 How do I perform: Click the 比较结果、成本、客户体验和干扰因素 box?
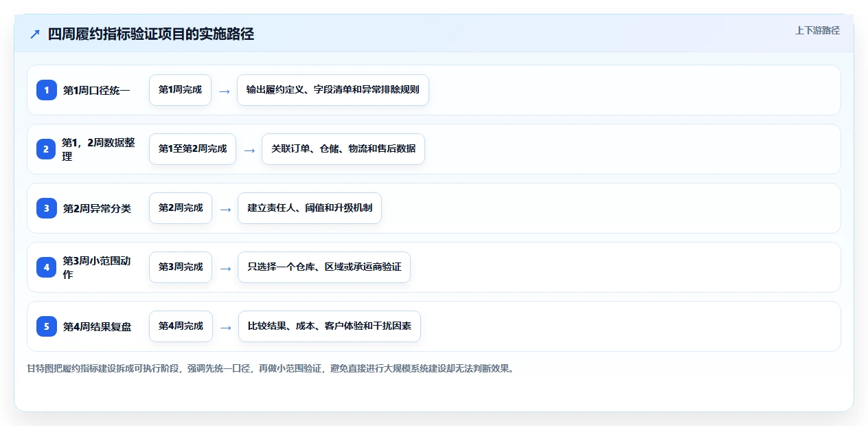click(330, 326)
